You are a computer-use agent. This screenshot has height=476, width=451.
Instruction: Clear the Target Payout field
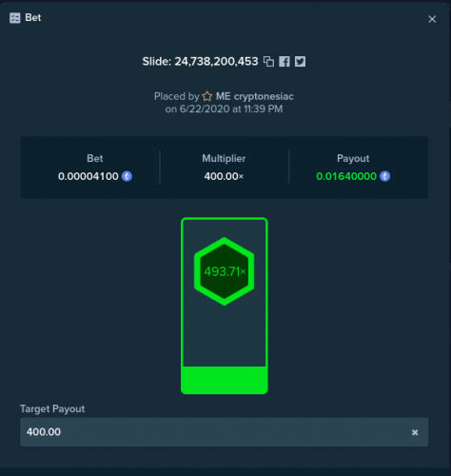click(415, 432)
